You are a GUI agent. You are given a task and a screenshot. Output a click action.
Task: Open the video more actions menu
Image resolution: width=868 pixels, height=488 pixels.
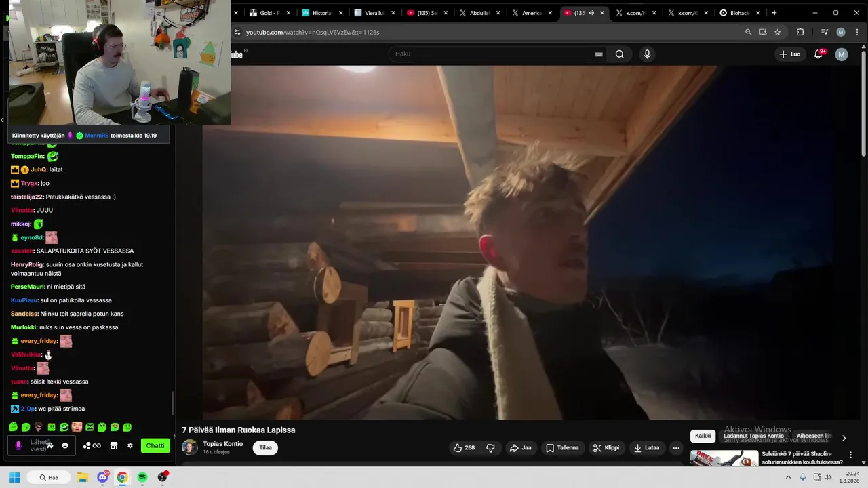(x=675, y=447)
